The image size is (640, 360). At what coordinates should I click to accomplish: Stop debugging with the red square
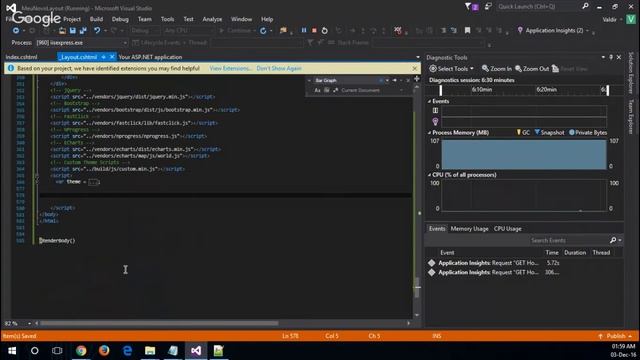[x=314, y=31]
